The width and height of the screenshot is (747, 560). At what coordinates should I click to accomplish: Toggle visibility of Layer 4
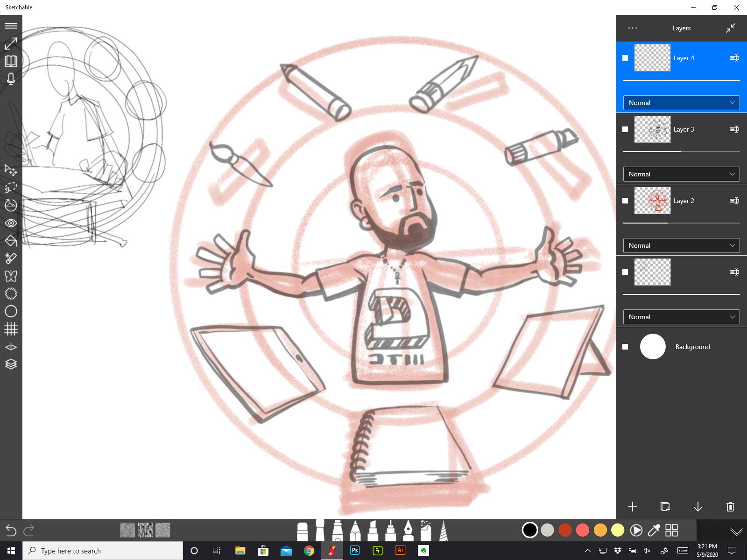coord(625,58)
